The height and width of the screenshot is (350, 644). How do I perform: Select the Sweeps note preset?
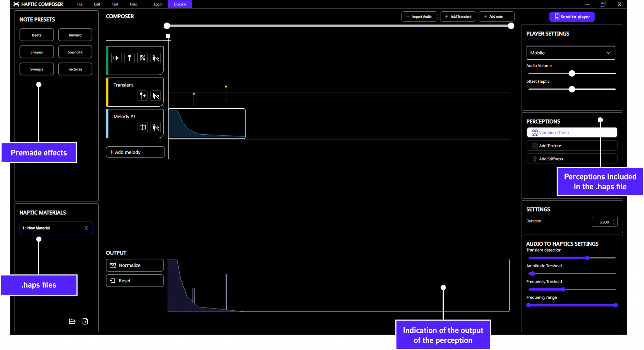pos(36,69)
